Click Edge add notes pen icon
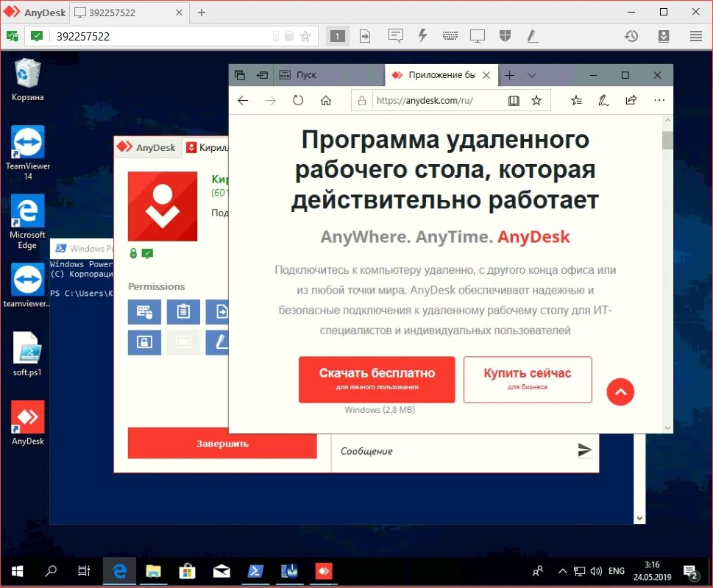The width and height of the screenshot is (713, 588). [x=603, y=101]
